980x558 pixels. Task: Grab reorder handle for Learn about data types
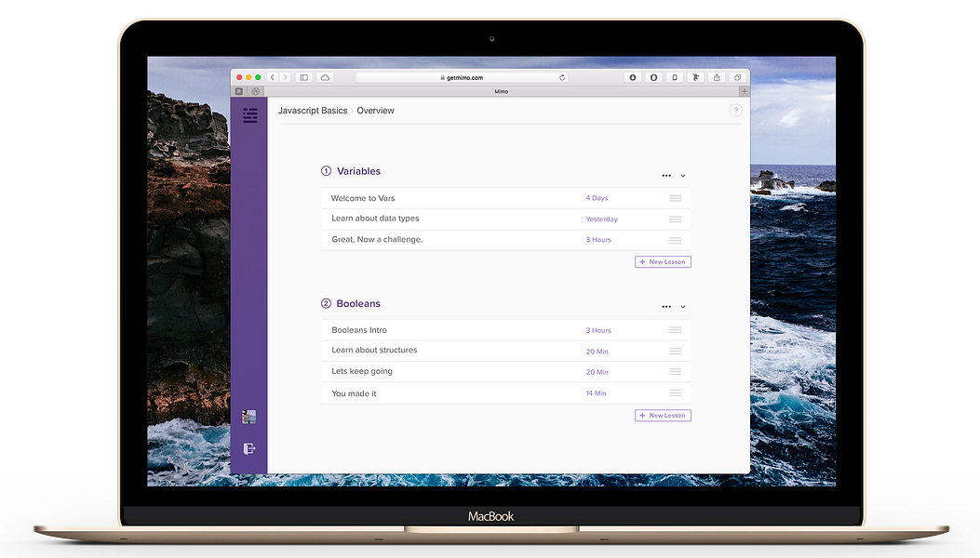(x=675, y=219)
